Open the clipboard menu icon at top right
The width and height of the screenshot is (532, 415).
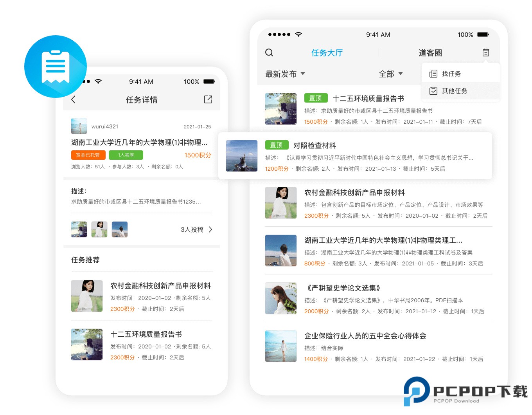click(x=485, y=52)
